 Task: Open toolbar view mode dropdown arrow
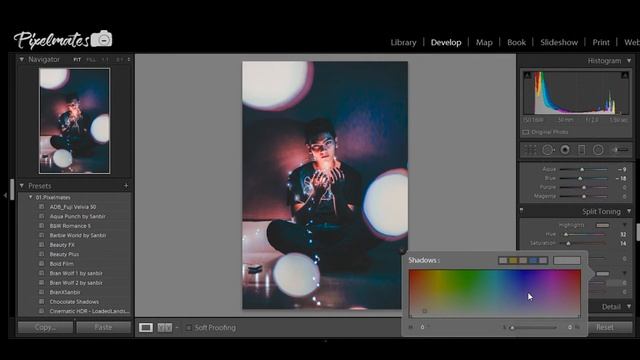[177, 328]
